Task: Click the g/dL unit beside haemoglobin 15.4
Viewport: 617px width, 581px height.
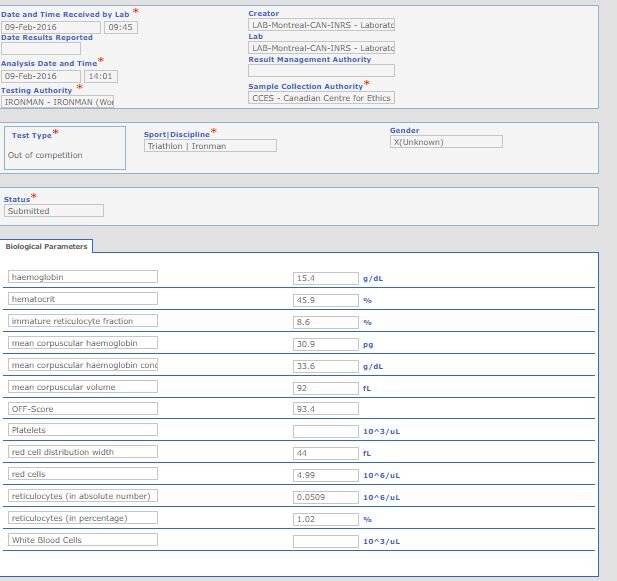Action: pos(373,279)
